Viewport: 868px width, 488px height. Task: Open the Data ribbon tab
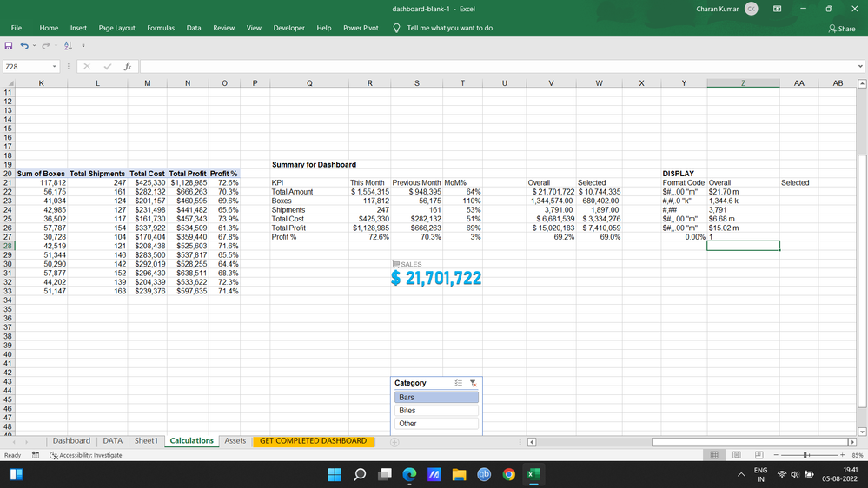[x=194, y=28]
